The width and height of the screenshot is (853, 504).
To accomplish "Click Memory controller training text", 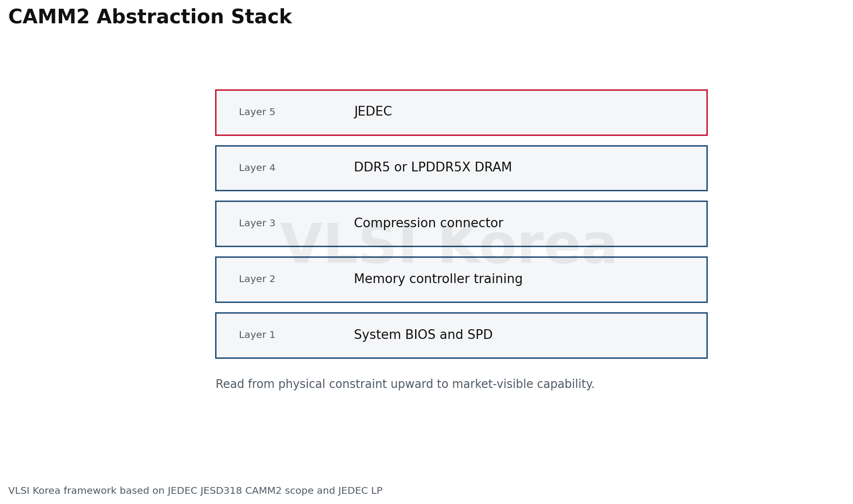I will (438, 279).
